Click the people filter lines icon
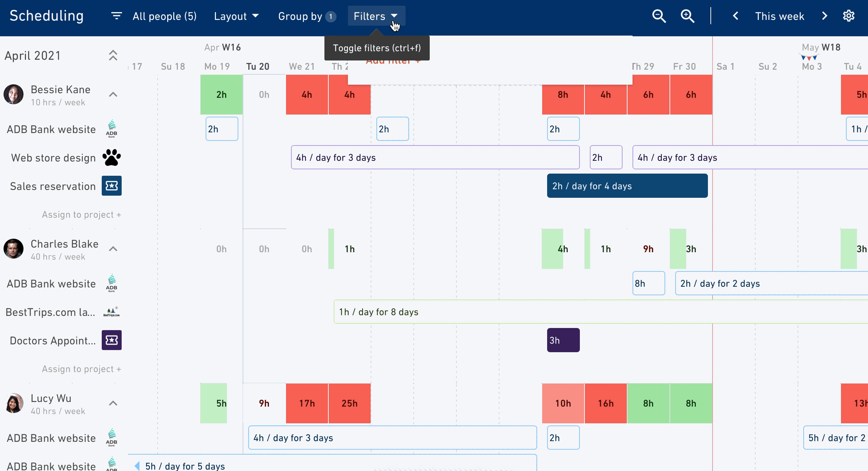The width and height of the screenshot is (868, 471). coord(116,16)
